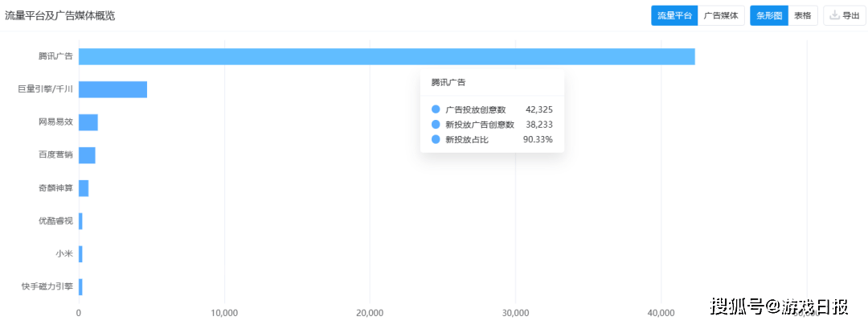Pick the 百度营销 bar

click(87, 155)
